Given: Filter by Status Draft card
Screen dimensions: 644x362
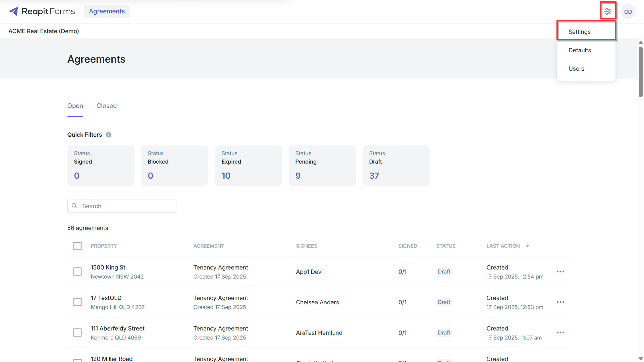Looking at the screenshot, I should (396, 166).
